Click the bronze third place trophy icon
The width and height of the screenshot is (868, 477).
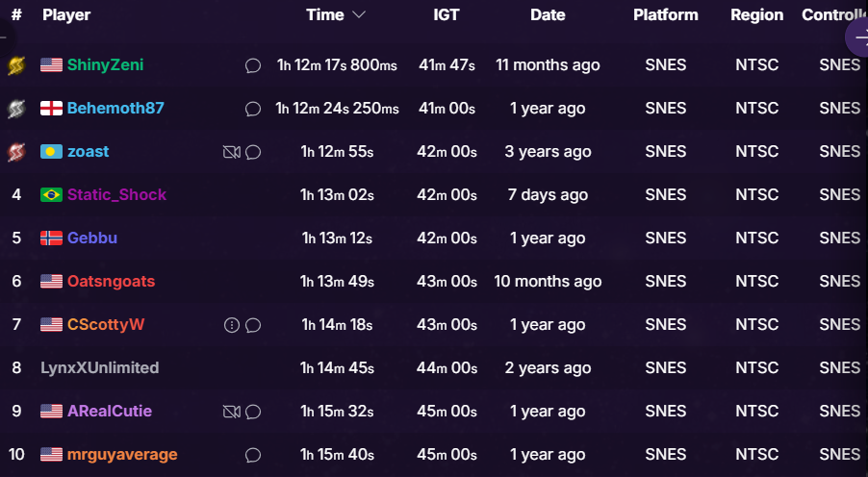[x=16, y=152]
